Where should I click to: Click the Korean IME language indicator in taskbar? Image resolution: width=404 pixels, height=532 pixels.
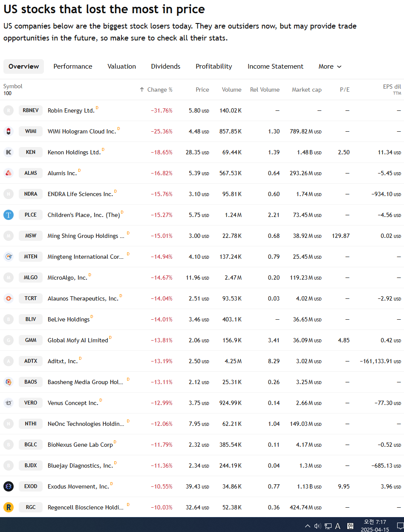pyautogui.click(x=350, y=526)
